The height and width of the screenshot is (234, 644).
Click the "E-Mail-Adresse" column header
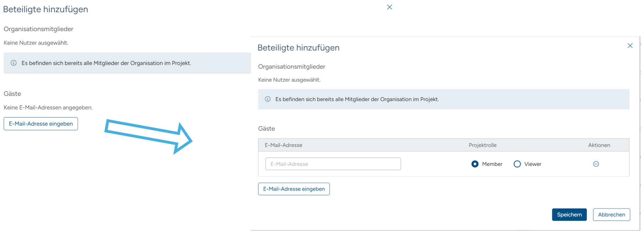point(283,145)
